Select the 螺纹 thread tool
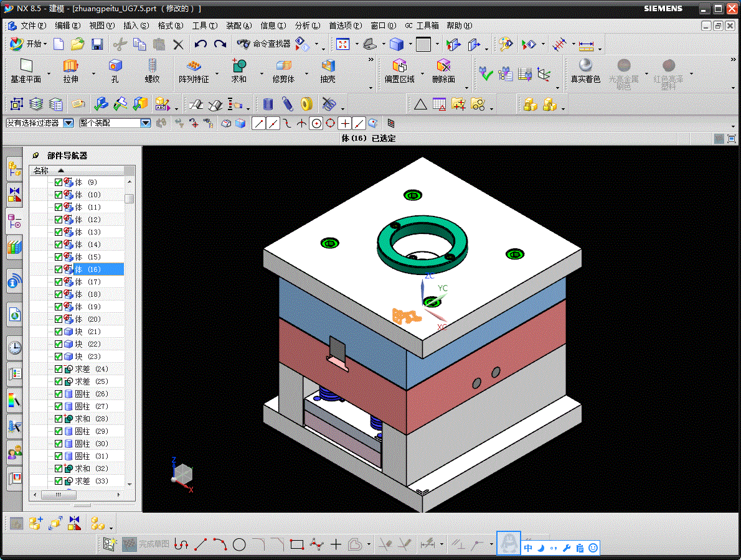The image size is (741, 560). [152, 71]
